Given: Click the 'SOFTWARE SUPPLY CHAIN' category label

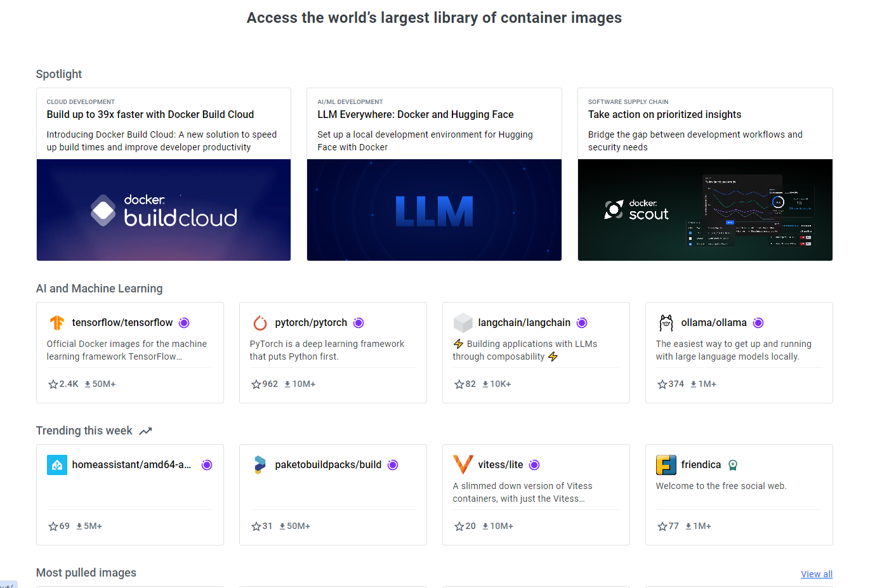Looking at the screenshot, I should click(x=628, y=102).
